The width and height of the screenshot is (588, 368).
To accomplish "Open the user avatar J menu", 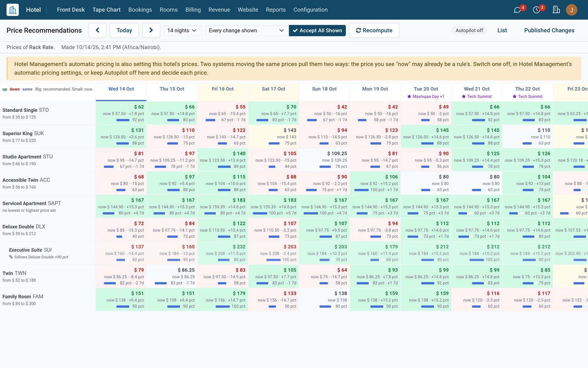I will tap(571, 10).
